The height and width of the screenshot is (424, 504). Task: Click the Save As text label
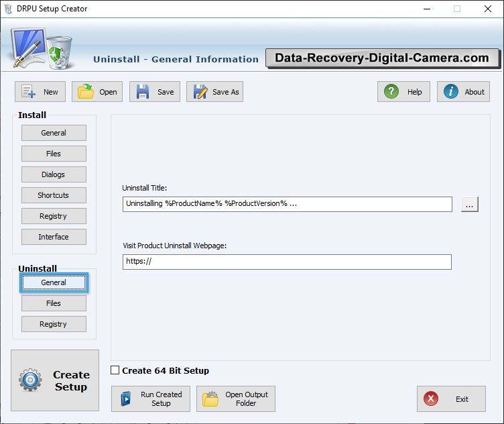pos(226,92)
